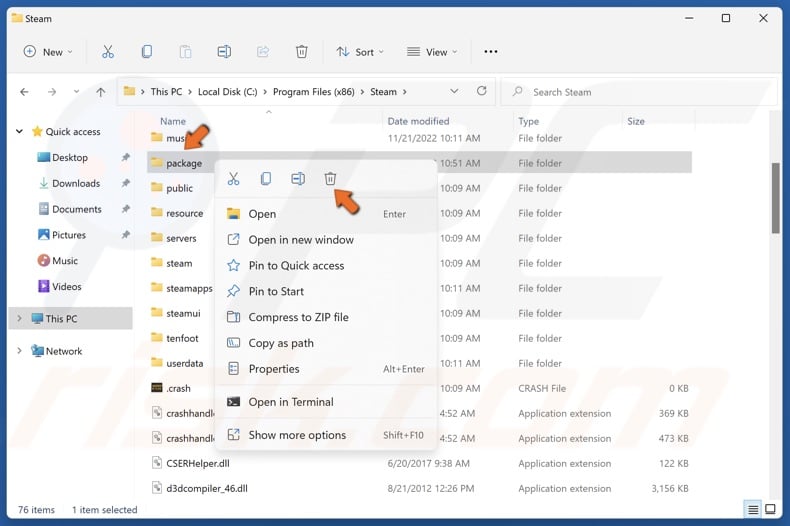Sort by the Name column header
Viewport: 790px width, 526px height.
click(x=173, y=121)
